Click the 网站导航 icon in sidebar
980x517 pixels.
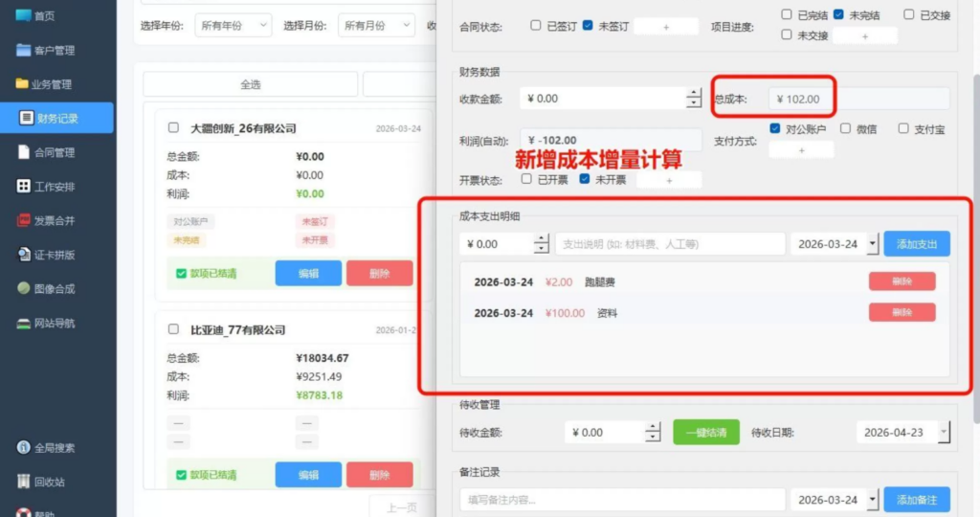tap(23, 324)
